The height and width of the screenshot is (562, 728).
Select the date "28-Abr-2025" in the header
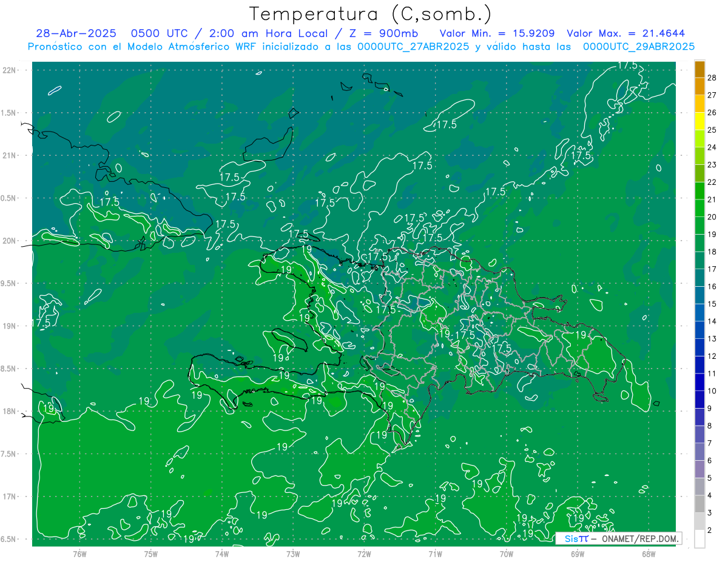click(x=76, y=33)
